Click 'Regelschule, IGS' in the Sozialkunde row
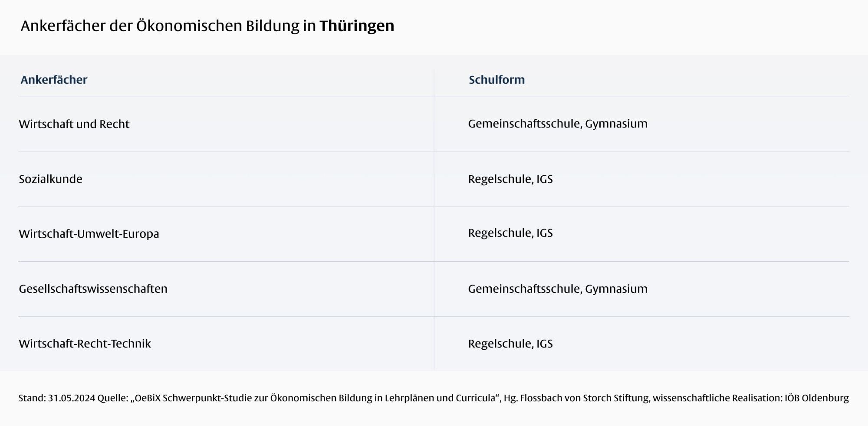The image size is (868, 426). (510, 179)
